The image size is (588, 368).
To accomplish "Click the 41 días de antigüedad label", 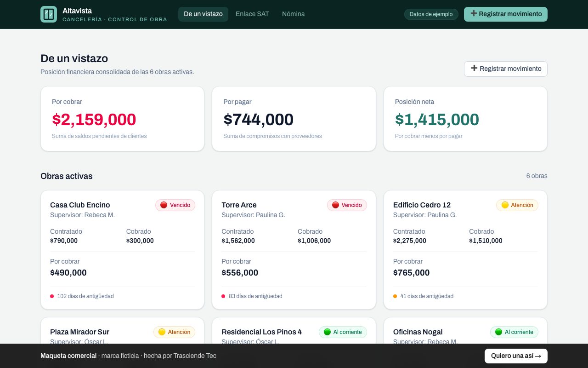I will (427, 296).
